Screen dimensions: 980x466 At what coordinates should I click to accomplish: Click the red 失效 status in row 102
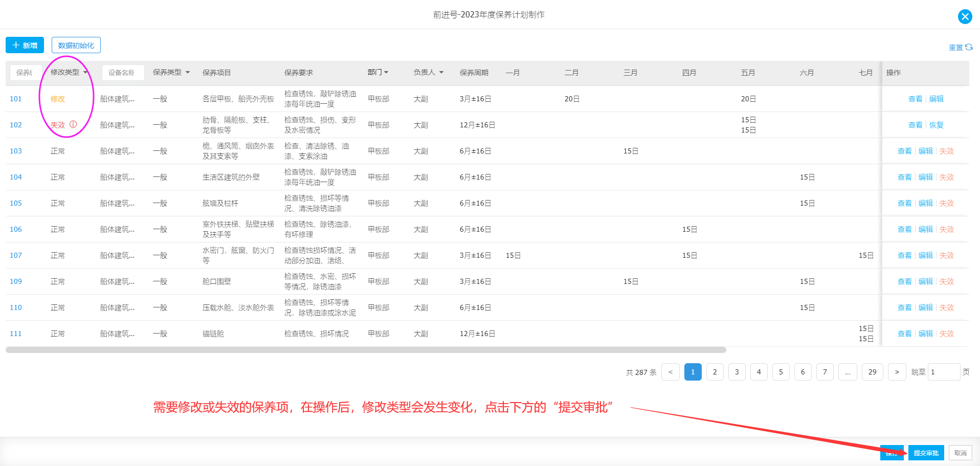click(57, 125)
